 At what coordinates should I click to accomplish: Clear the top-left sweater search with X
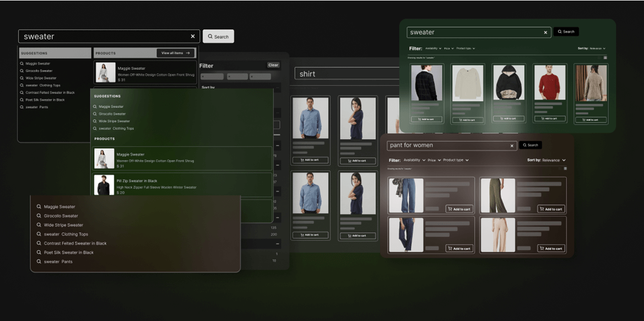point(192,36)
